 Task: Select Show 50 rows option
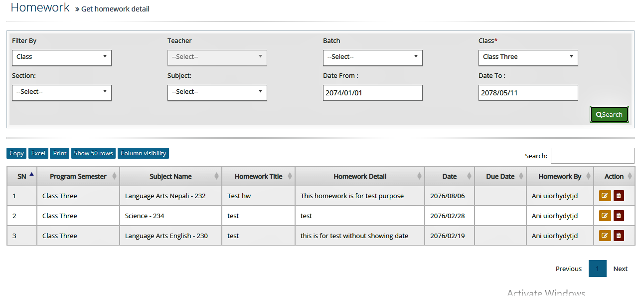click(93, 153)
